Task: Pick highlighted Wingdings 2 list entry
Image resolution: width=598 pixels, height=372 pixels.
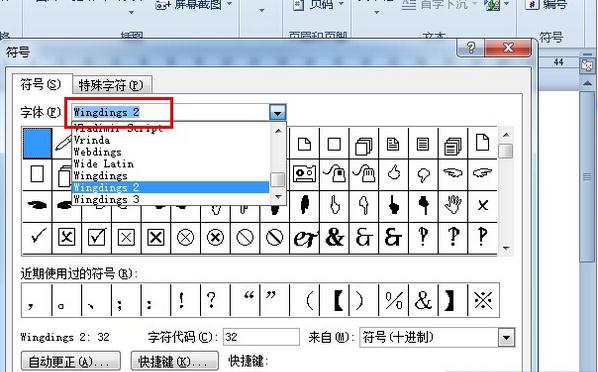Action: pos(170,187)
